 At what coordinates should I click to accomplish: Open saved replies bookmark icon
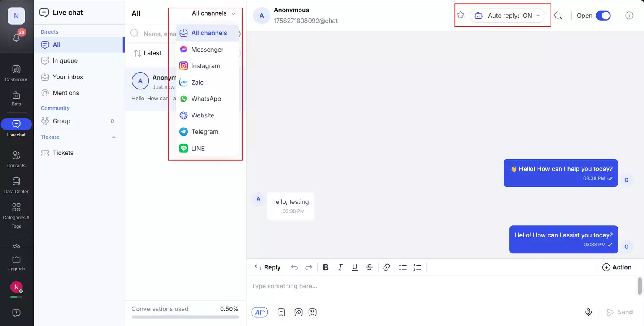pos(281,312)
